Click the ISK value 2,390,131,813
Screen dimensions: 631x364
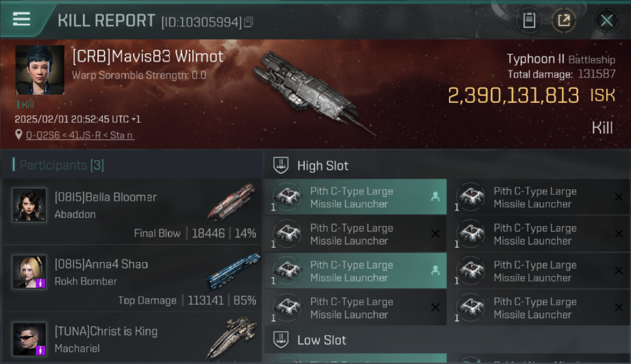(514, 96)
